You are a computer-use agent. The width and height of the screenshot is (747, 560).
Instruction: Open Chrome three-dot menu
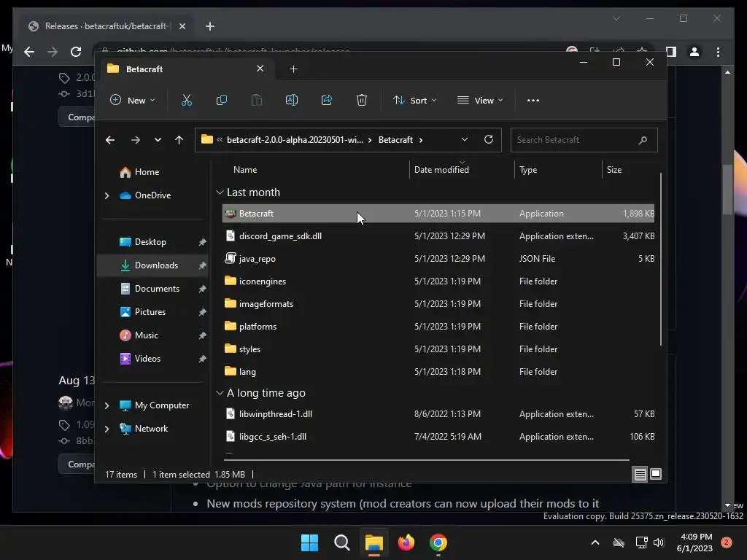718,52
